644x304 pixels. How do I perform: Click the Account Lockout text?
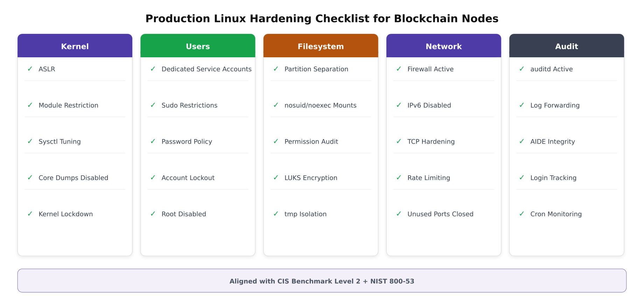click(188, 178)
